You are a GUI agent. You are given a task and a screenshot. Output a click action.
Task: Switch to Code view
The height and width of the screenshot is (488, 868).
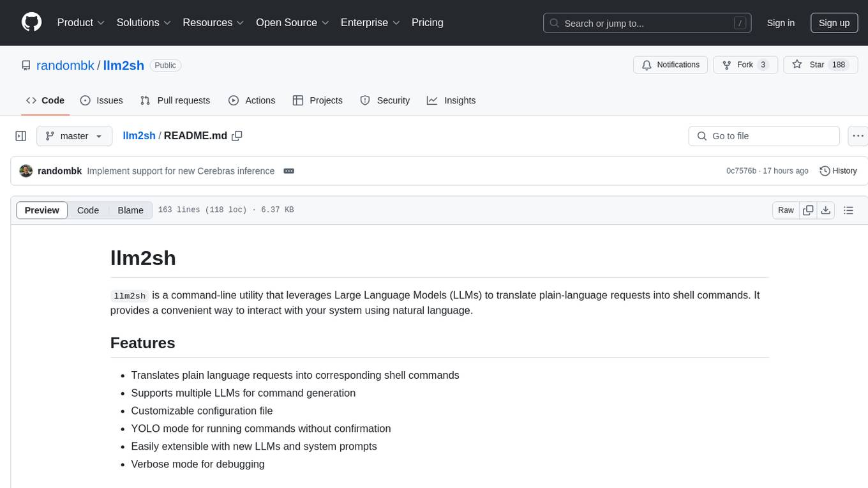88,210
